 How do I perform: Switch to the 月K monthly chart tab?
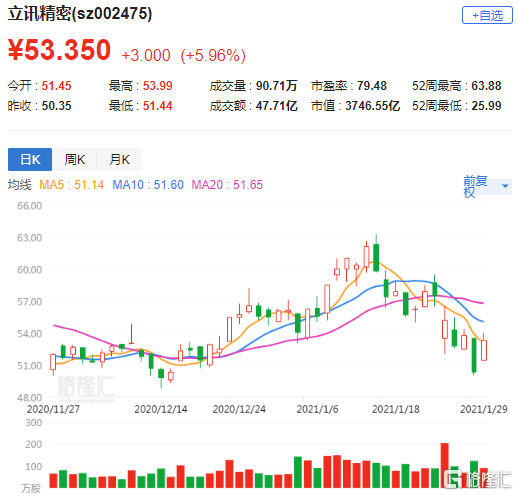pos(119,159)
